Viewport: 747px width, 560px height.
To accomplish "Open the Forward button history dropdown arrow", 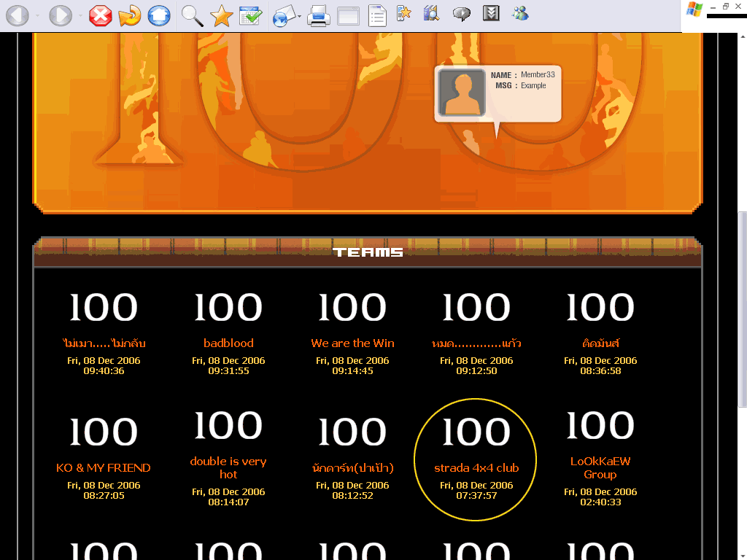I will point(80,15).
